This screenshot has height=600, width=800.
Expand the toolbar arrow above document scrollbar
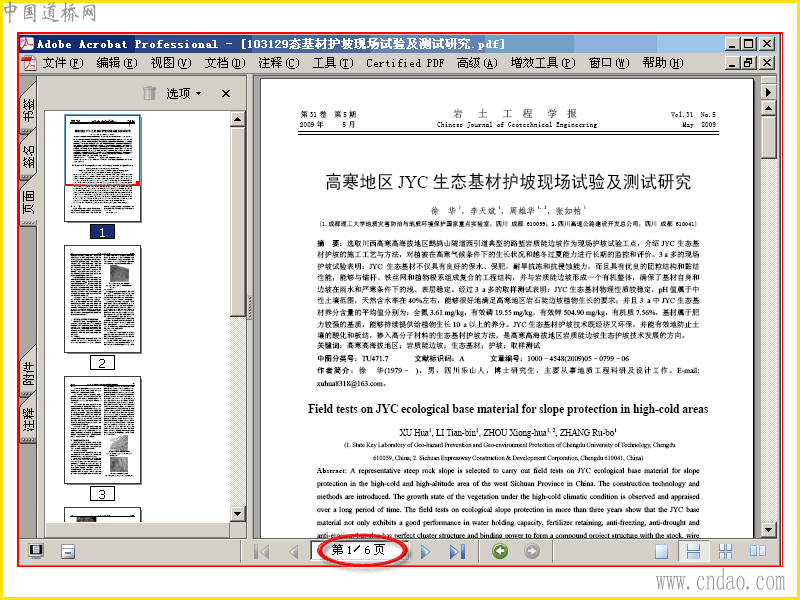[768, 92]
